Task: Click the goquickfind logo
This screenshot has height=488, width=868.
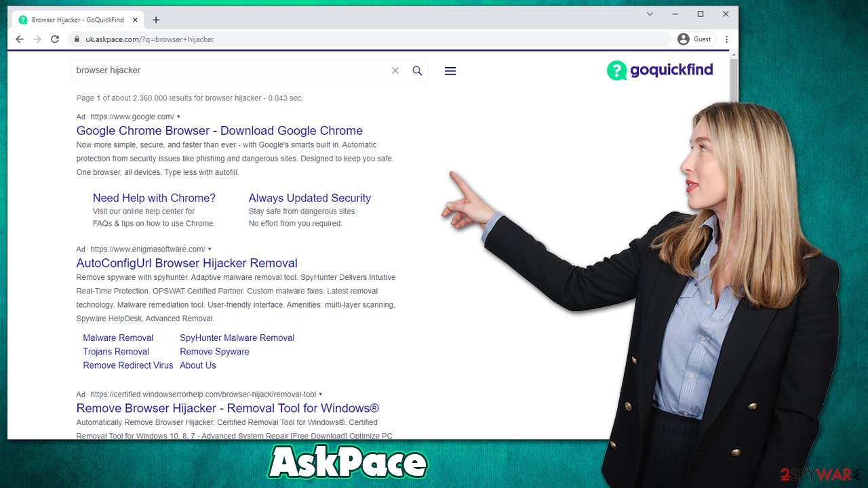Action: [660, 70]
